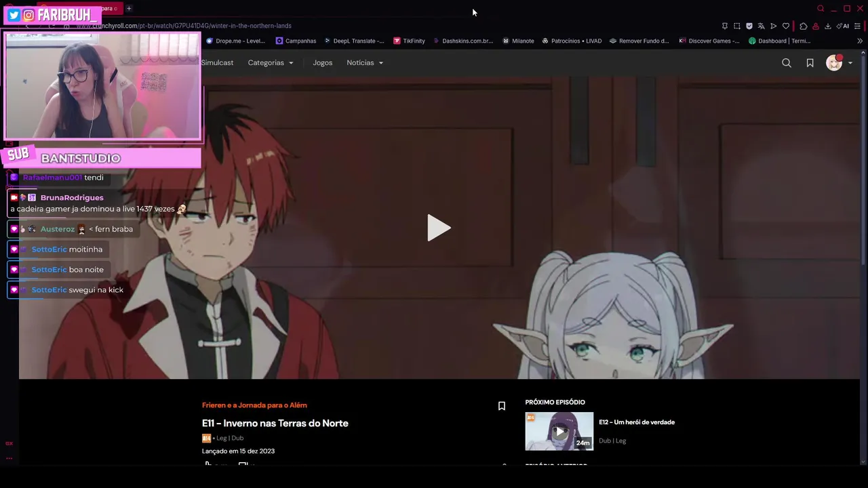Click the A14 age rating badge
Viewport: 868px width, 488px height.
206,438
